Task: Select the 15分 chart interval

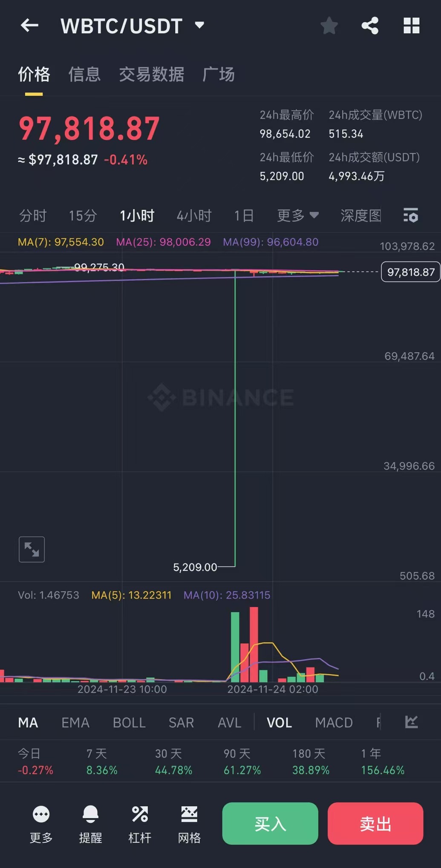Action: [x=83, y=216]
